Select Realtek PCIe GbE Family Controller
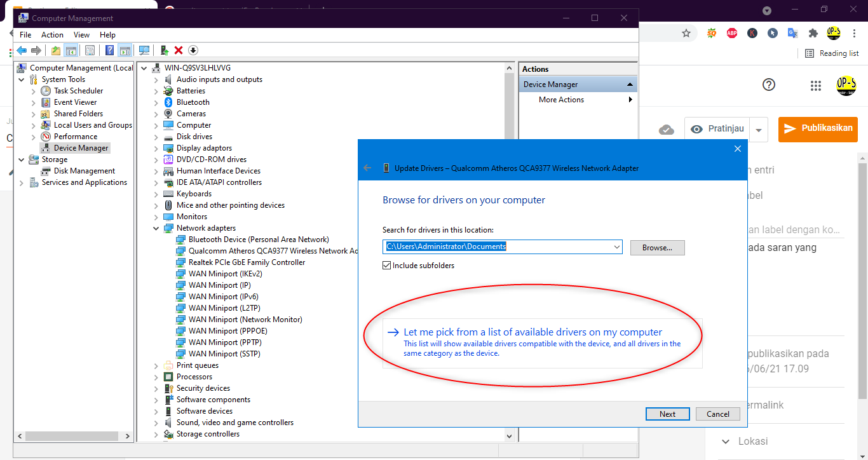The image size is (868, 460). coord(241,262)
